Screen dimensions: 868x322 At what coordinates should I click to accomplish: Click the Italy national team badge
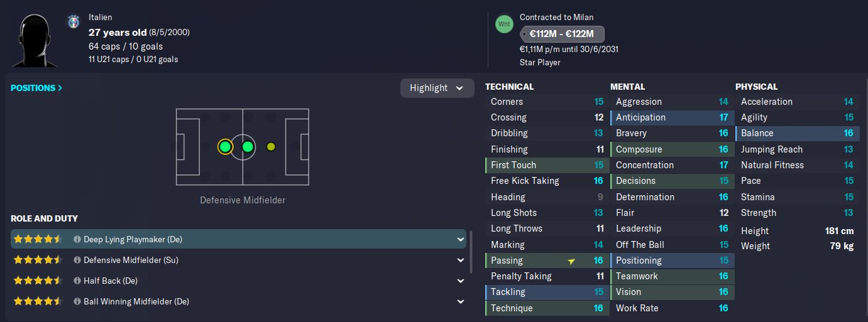click(73, 22)
